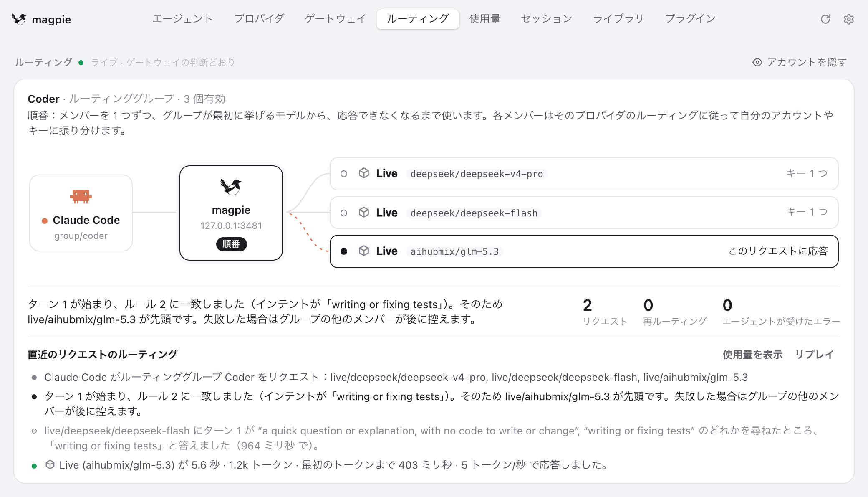The height and width of the screenshot is (497, 868).
Task: Click hollow bullet of the deepseek-flash log entry
Action: point(34,431)
